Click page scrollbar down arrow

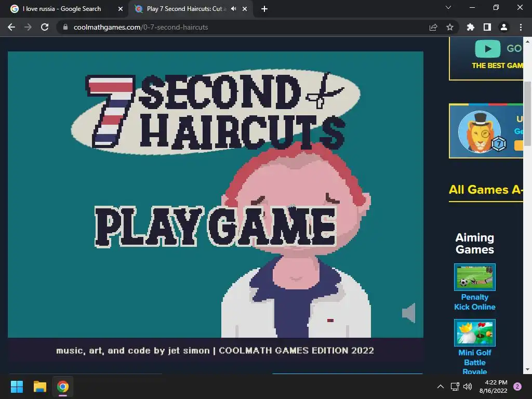(527, 370)
